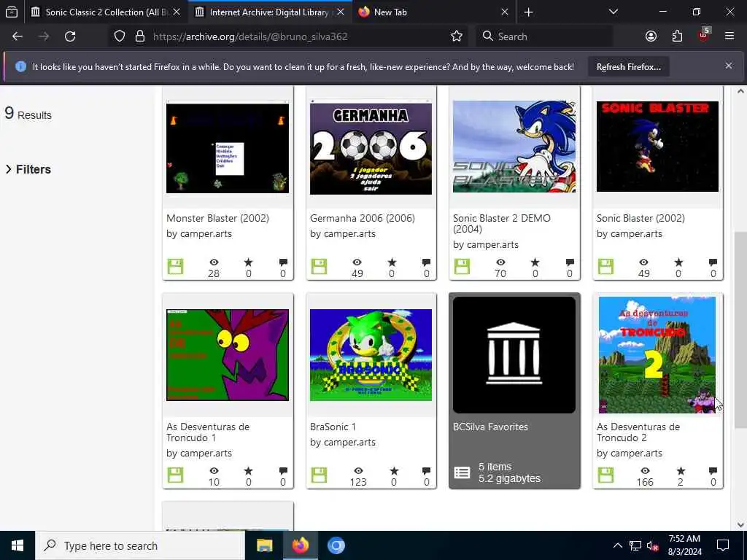Go back to previous page in Firefox
747x560 pixels.
(18, 36)
